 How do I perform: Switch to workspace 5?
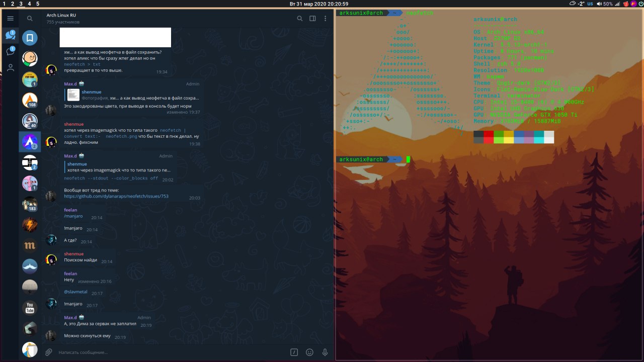click(x=38, y=4)
